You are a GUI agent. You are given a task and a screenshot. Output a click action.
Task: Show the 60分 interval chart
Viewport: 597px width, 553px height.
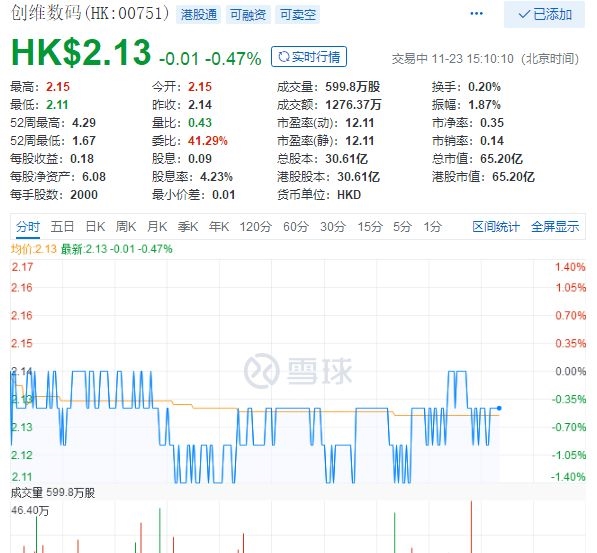point(296,227)
